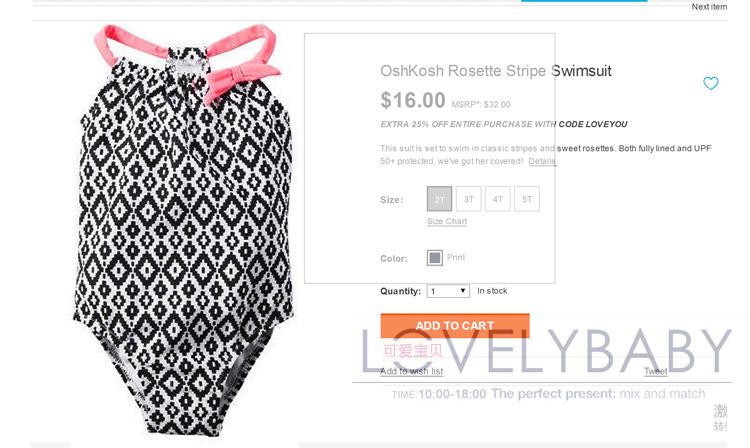This screenshot has height=448, width=750.
Task: Click the swimsuit product image
Action: [x=184, y=230]
